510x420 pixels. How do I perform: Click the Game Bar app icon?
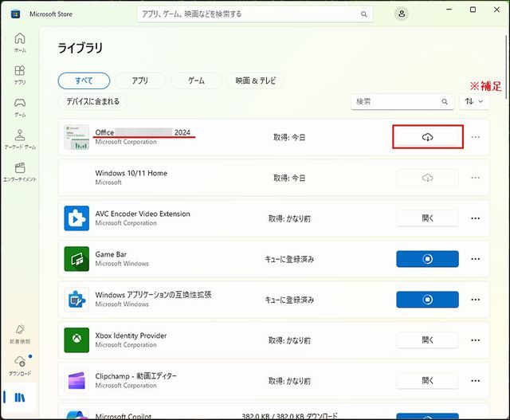76,259
